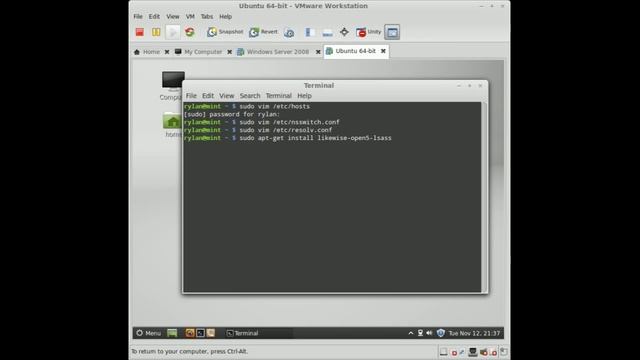Click the Terminal taskbar window button

click(259, 333)
